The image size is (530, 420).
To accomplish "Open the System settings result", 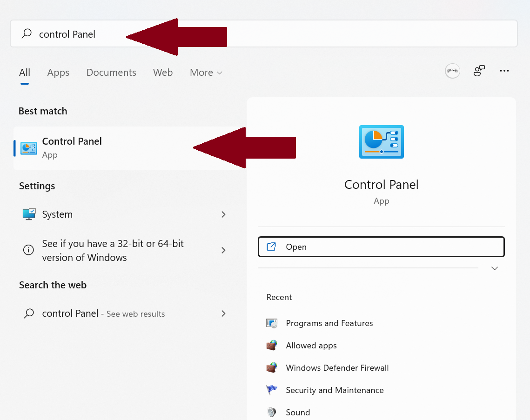I will pos(124,214).
